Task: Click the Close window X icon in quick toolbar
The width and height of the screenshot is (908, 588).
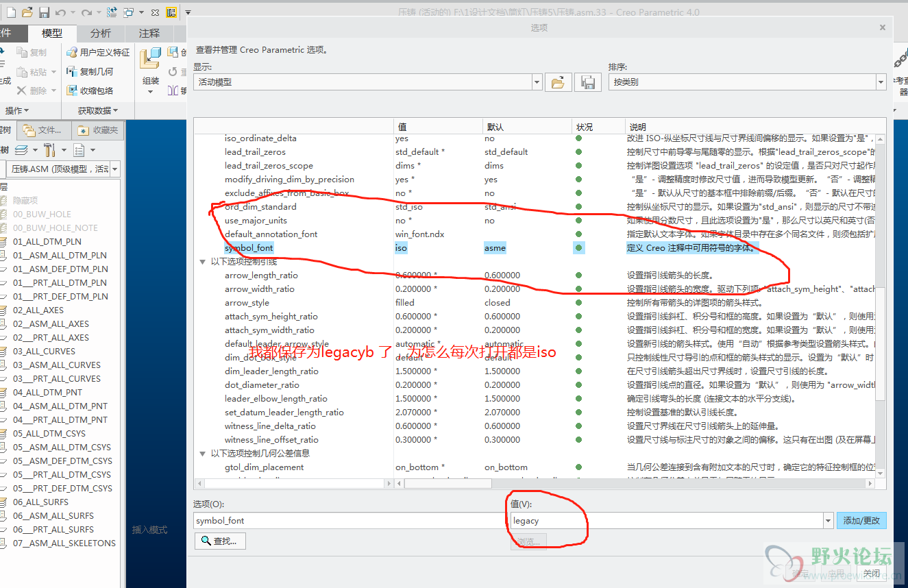Action: [x=155, y=12]
